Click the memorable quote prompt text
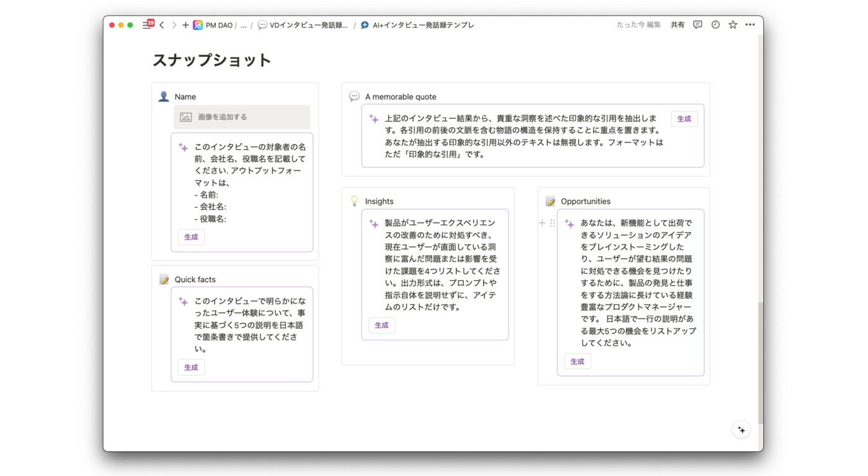This screenshot has width=868, height=476. (x=524, y=136)
